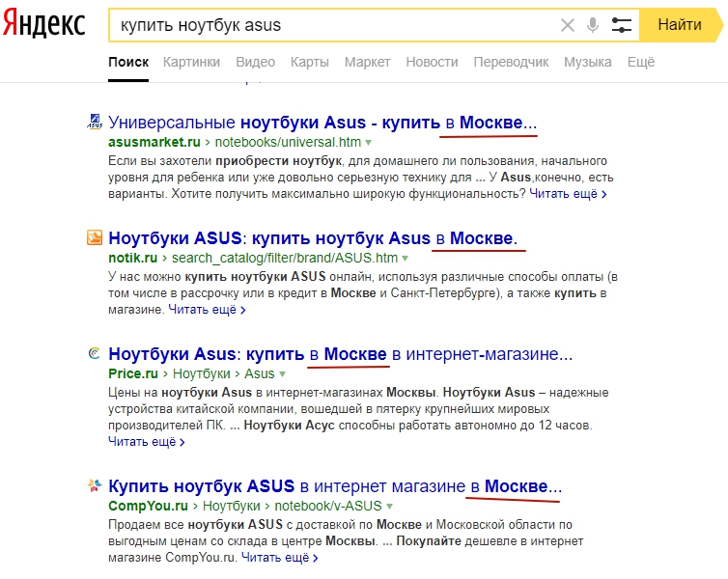This screenshot has width=728, height=579.
Task: Expand options arrow after CompYou.ru notebook/v-ASUS
Action: [389, 507]
